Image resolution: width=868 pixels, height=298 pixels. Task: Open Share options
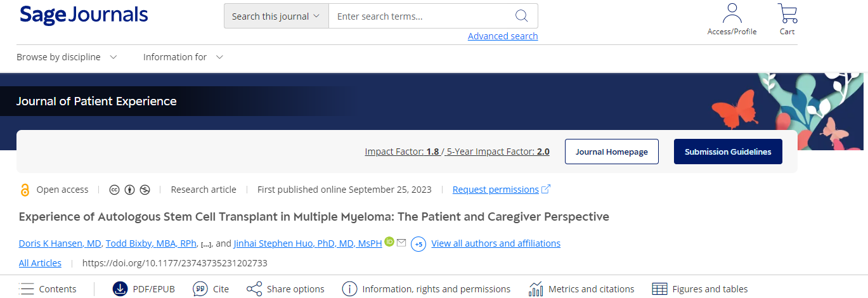click(285, 289)
